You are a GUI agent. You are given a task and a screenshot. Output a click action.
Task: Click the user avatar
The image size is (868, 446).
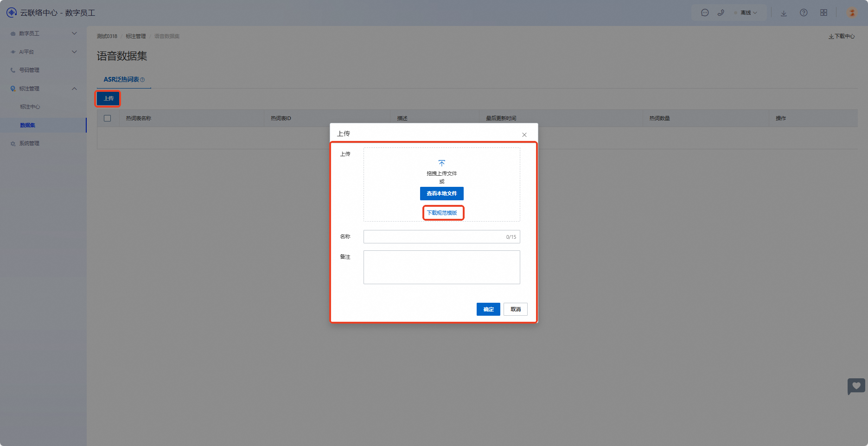pyautogui.click(x=852, y=13)
